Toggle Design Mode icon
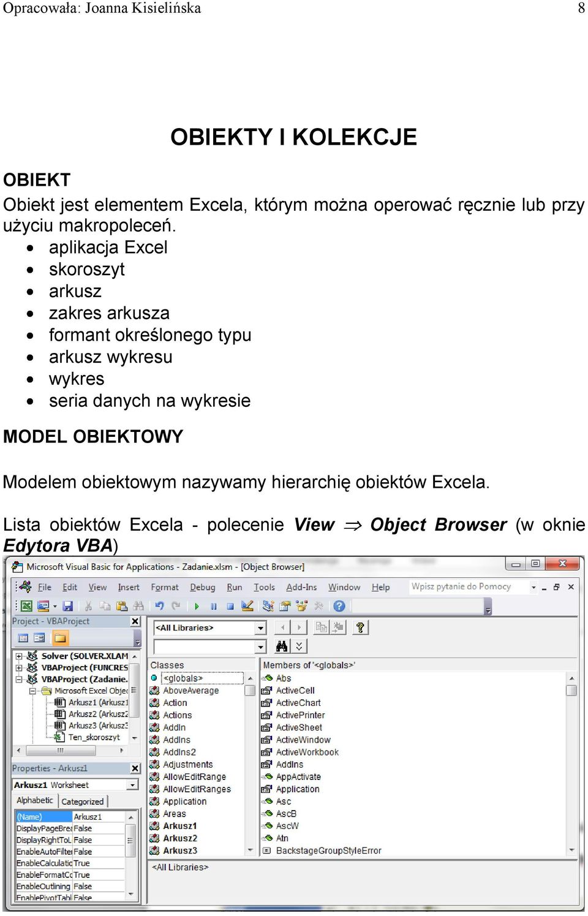 [x=247, y=606]
